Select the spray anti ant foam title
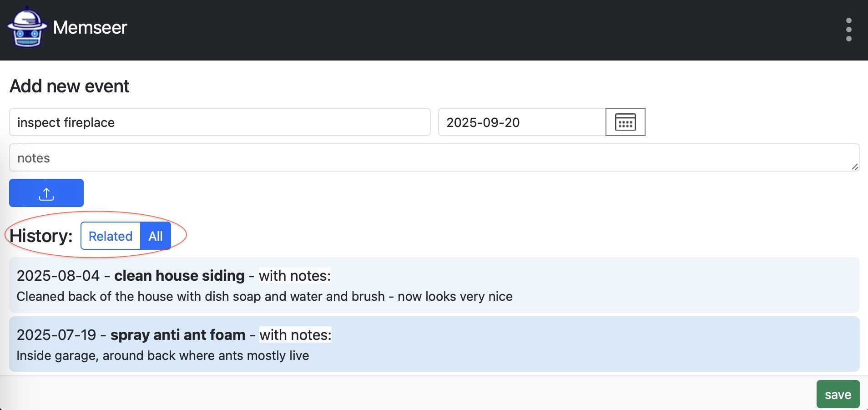Image resolution: width=868 pixels, height=410 pixels. pos(178,335)
